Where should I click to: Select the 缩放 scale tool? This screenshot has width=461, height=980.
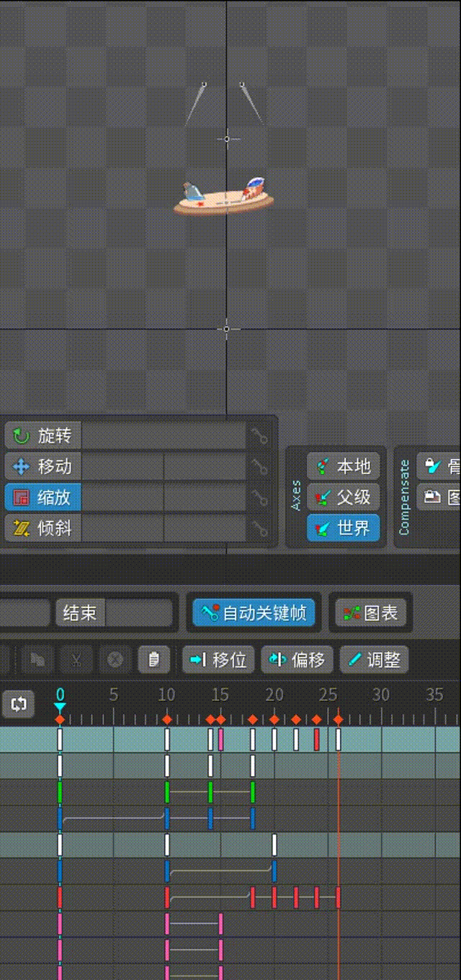(43, 497)
